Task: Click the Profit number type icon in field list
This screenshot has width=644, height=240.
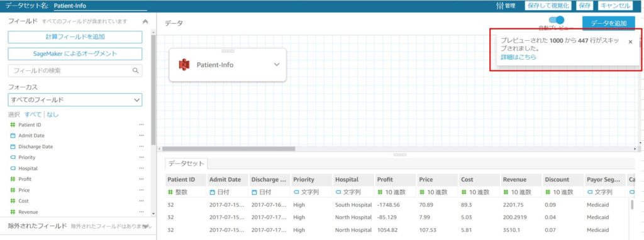Action: [13, 179]
